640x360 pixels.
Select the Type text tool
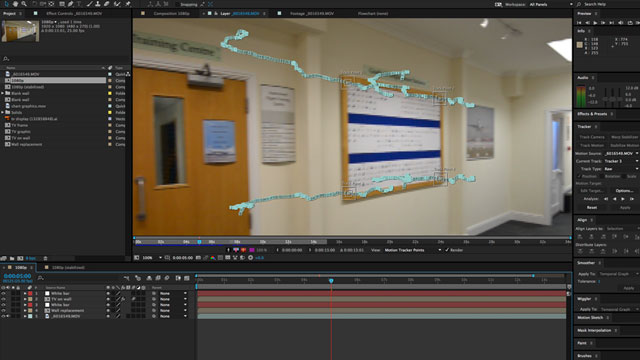click(79, 4)
